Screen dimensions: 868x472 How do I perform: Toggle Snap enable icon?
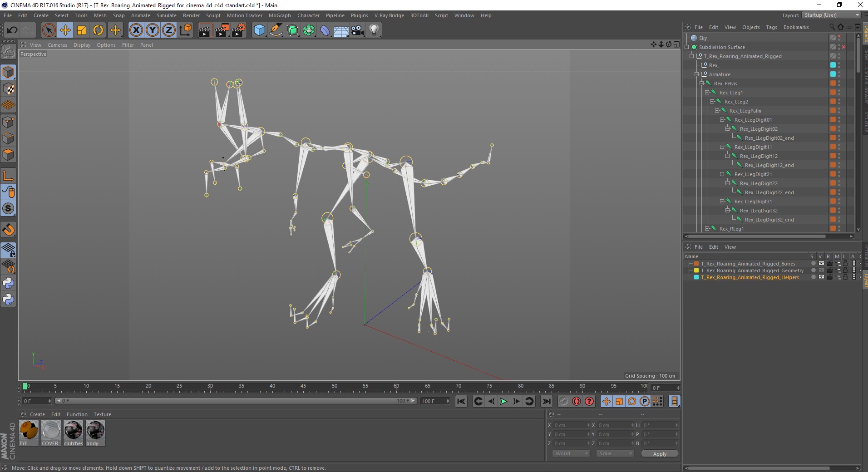tap(8, 209)
